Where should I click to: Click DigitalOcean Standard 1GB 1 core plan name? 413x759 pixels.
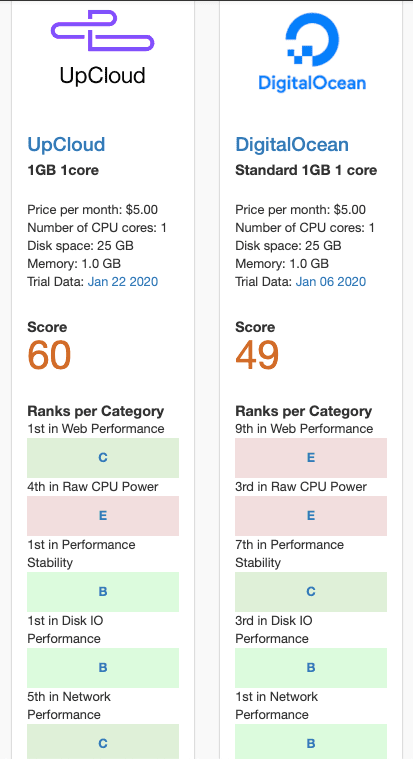click(306, 170)
